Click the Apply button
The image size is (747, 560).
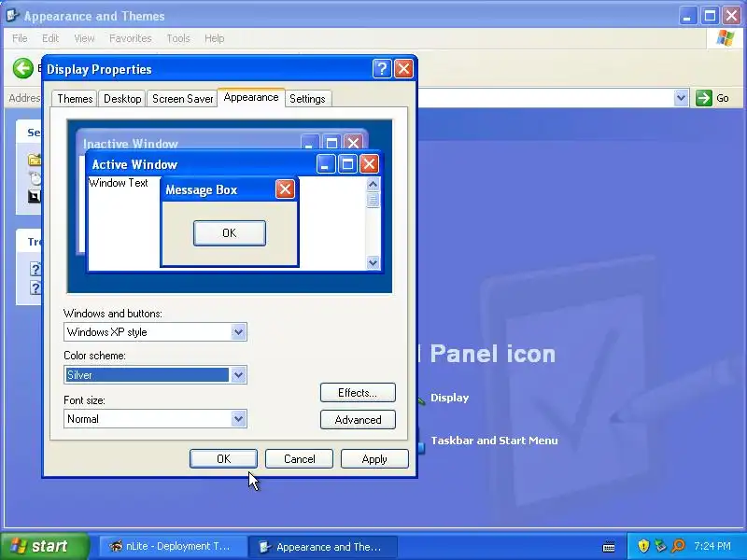374,458
